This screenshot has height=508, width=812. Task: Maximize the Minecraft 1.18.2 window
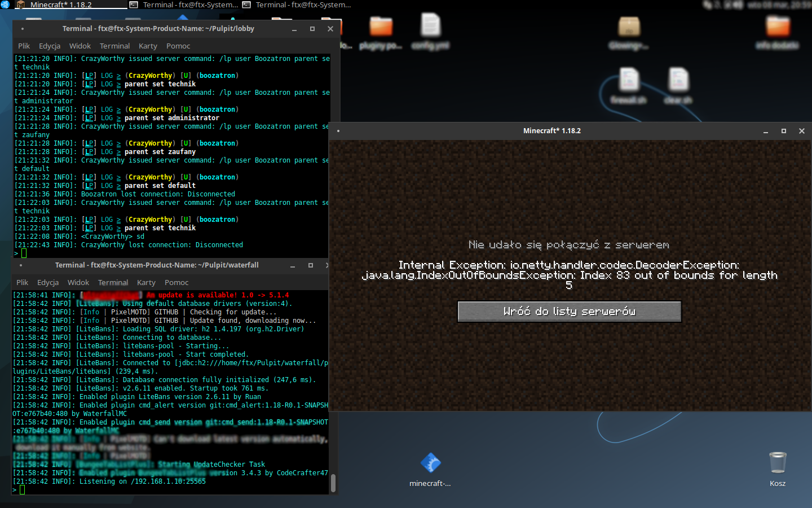click(x=783, y=131)
